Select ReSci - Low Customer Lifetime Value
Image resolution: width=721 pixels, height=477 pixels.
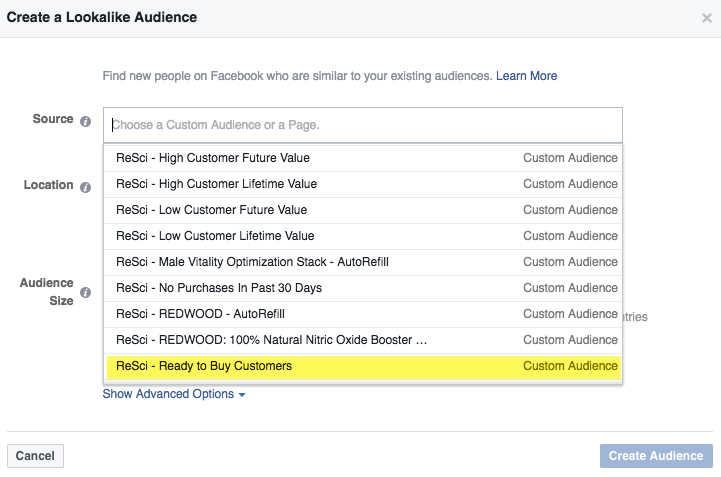[x=363, y=236]
